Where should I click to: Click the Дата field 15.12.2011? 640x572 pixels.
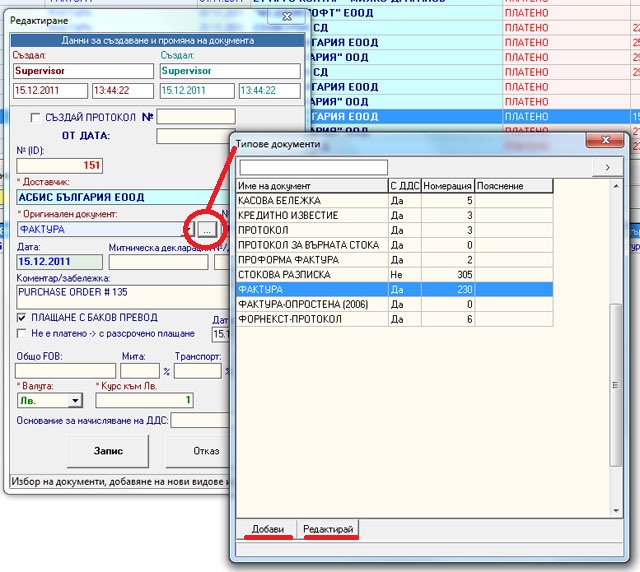(60, 262)
